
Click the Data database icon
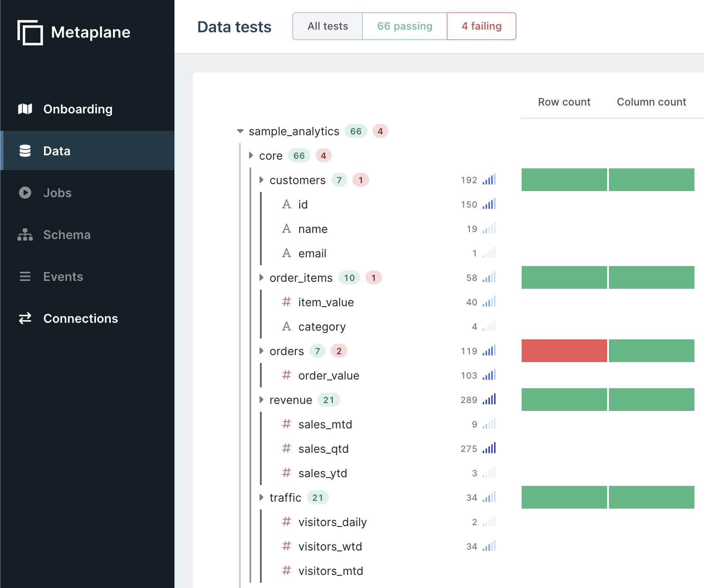[x=25, y=151]
